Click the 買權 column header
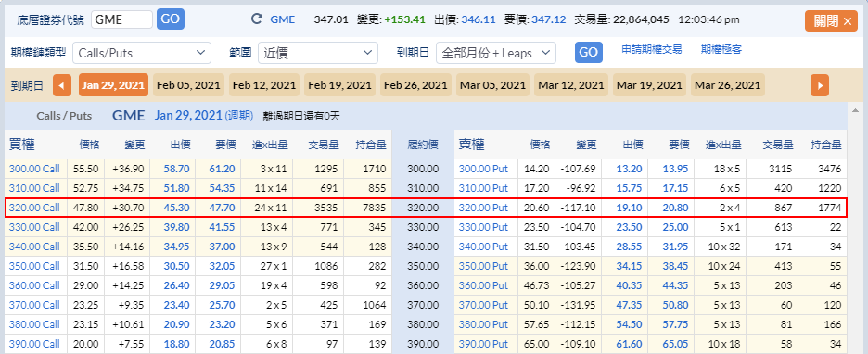The width and height of the screenshot is (868, 354). pos(22,145)
